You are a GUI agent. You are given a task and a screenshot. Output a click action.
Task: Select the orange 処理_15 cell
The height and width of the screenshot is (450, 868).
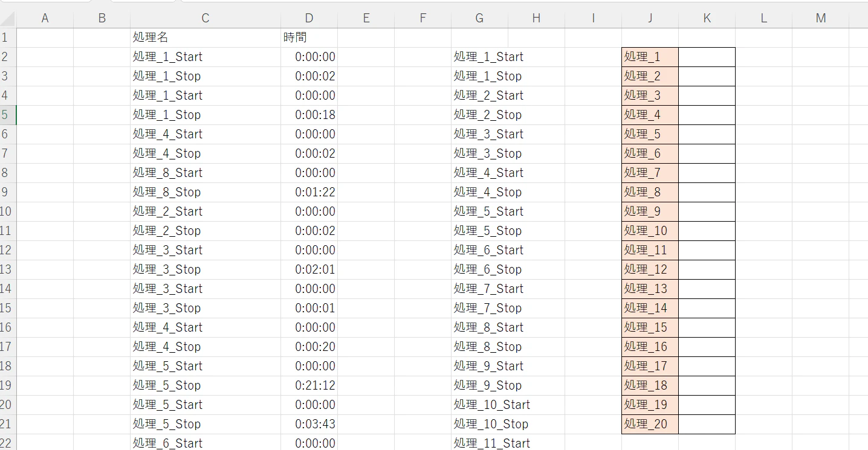pyautogui.click(x=650, y=327)
